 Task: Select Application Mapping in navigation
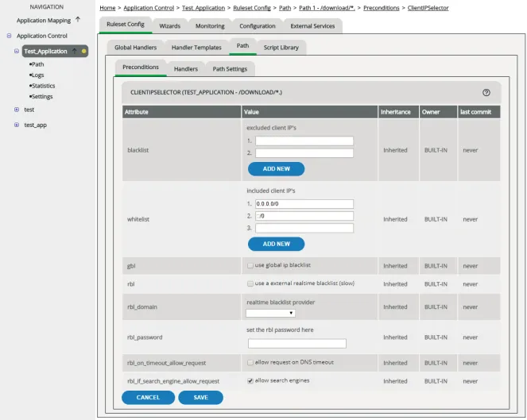click(x=44, y=21)
